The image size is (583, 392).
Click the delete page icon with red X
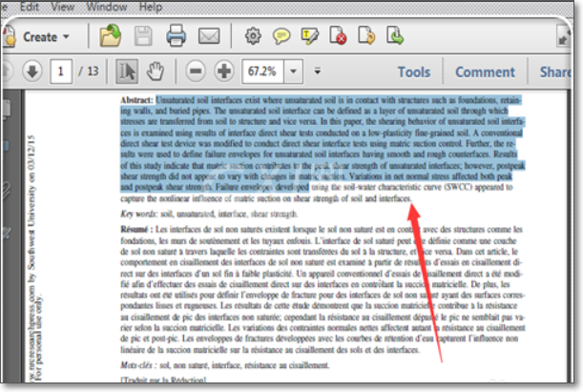338,35
